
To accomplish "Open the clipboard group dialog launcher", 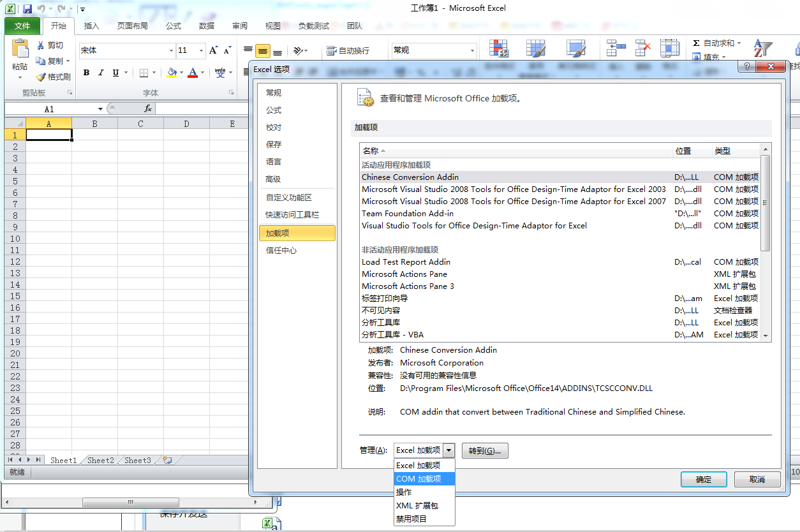I will tap(70, 93).
